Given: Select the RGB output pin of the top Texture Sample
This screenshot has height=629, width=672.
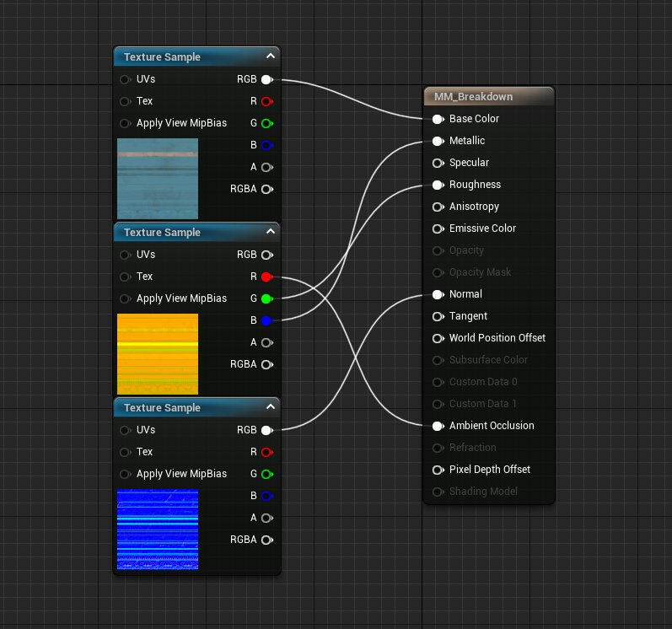Looking at the screenshot, I should click(267, 79).
